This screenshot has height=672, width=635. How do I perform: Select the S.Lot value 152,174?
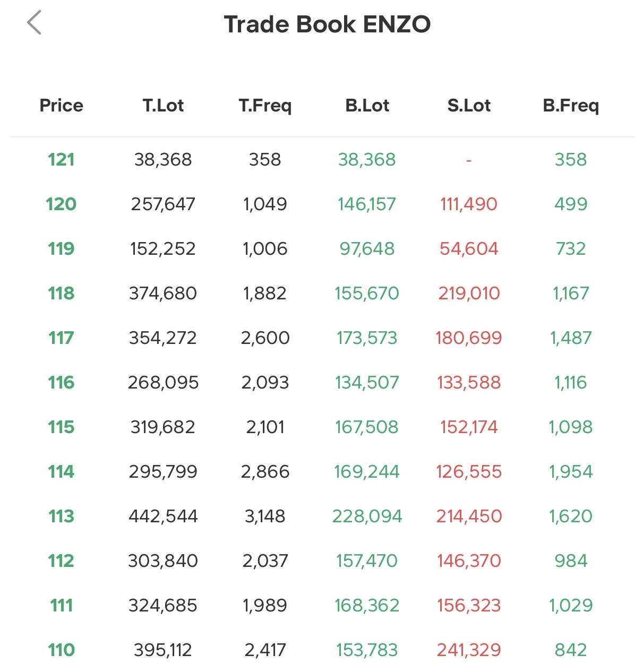[x=469, y=427]
